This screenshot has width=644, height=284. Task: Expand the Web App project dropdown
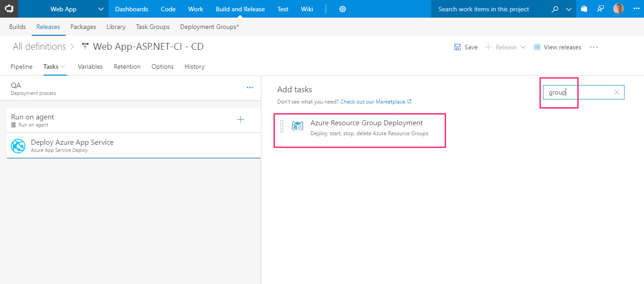coord(101,9)
